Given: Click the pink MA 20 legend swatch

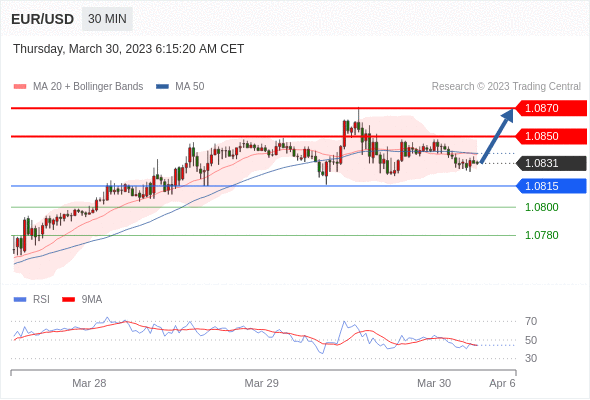Looking at the screenshot, I should [x=20, y=87].
